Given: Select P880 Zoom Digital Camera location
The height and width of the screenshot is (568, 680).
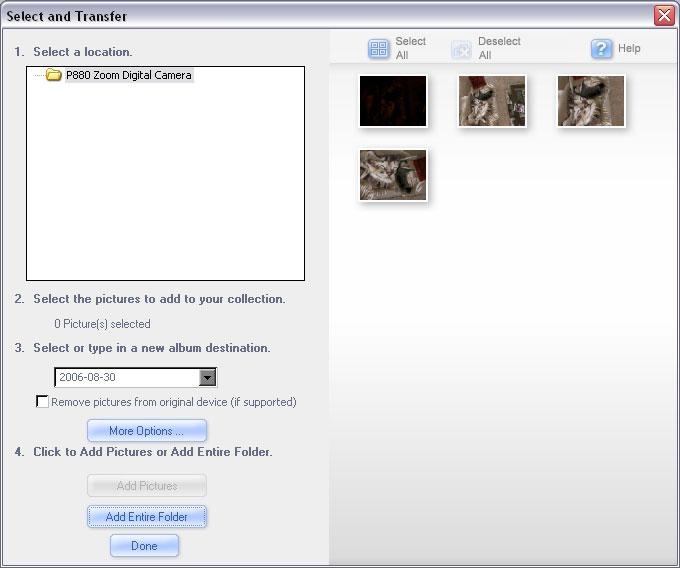Looking at the screenshot, I should (128, 75).
